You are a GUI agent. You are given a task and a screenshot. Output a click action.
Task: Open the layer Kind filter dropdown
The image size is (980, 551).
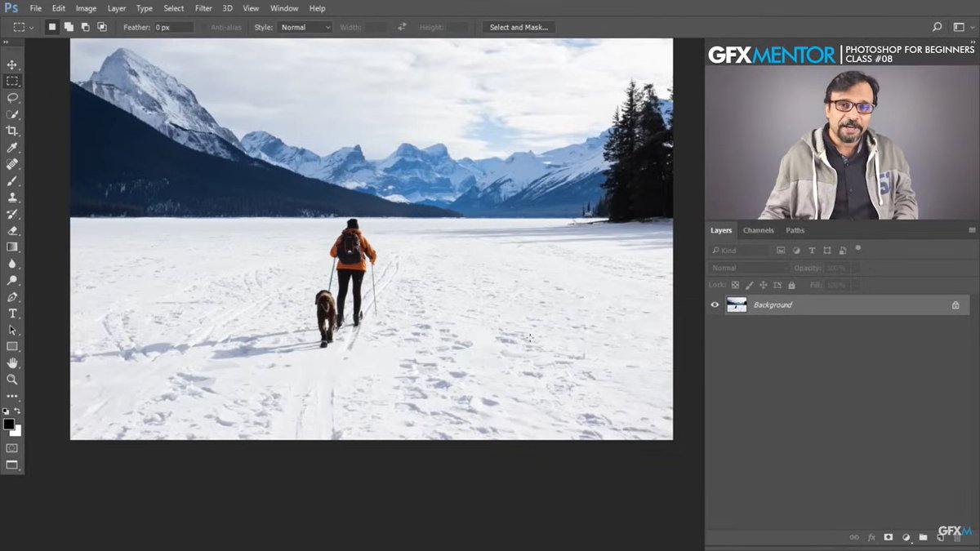coord(739,251)
